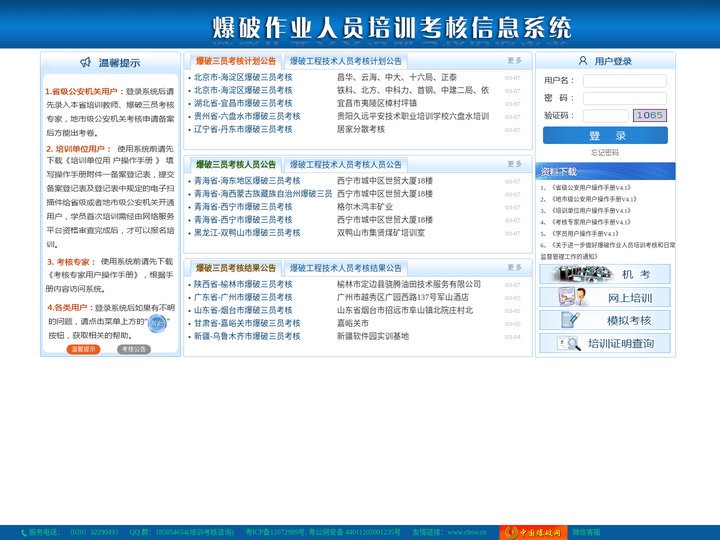
Task: Select the orange 温馨提示 pill button
Action: (x=83, y=349)
